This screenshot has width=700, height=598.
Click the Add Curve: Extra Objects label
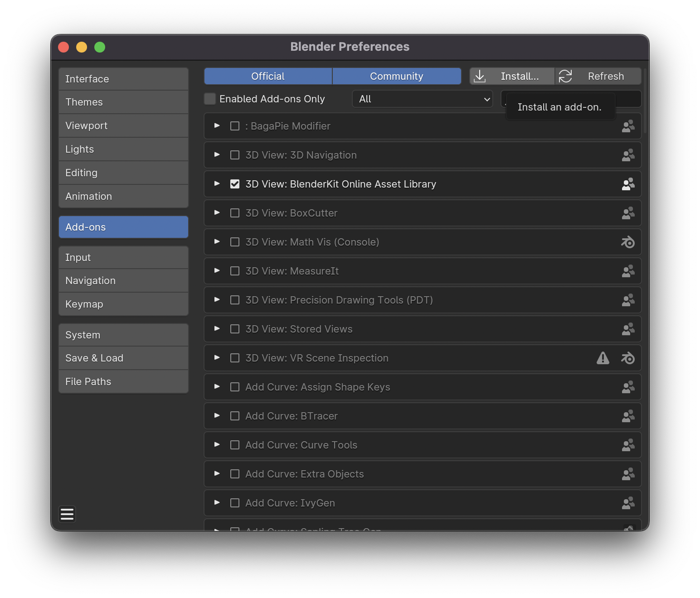point(305,474)
